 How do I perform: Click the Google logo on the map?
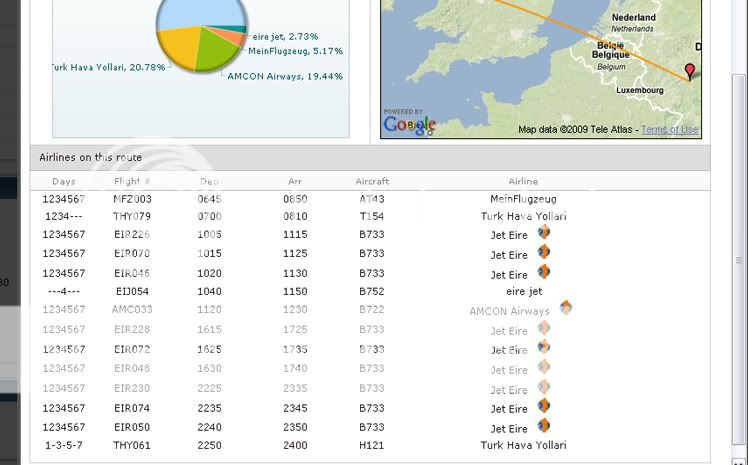[x=409, y=125]
